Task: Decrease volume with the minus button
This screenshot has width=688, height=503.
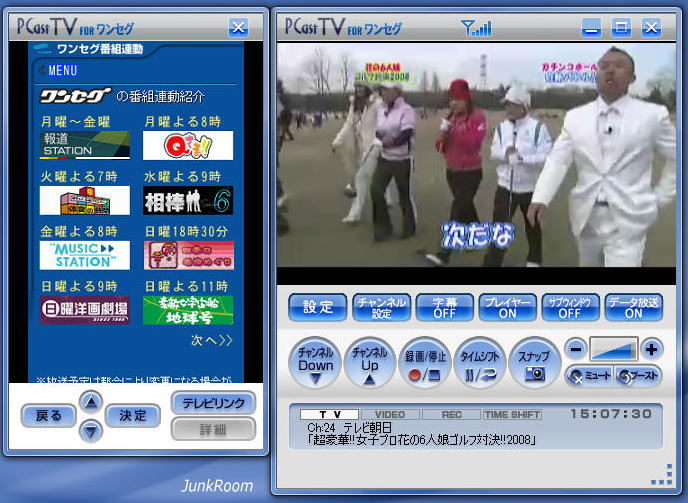Action: pos(575,349)
